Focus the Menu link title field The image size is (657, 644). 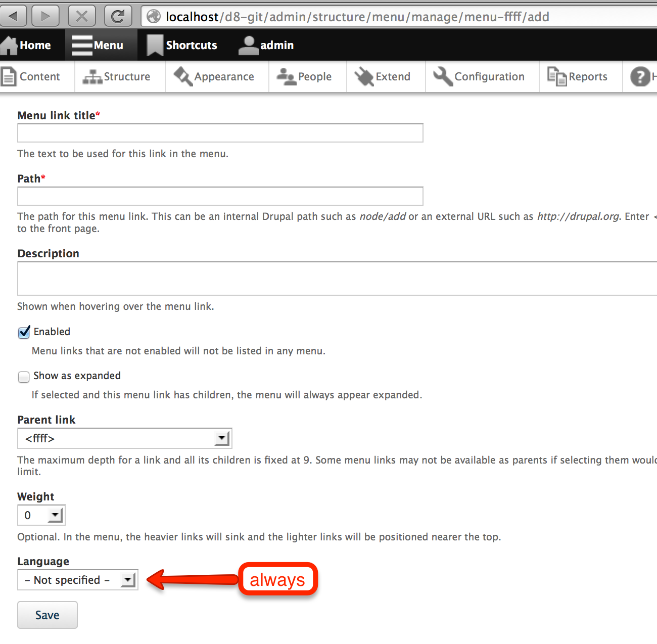tap(220, 133)
